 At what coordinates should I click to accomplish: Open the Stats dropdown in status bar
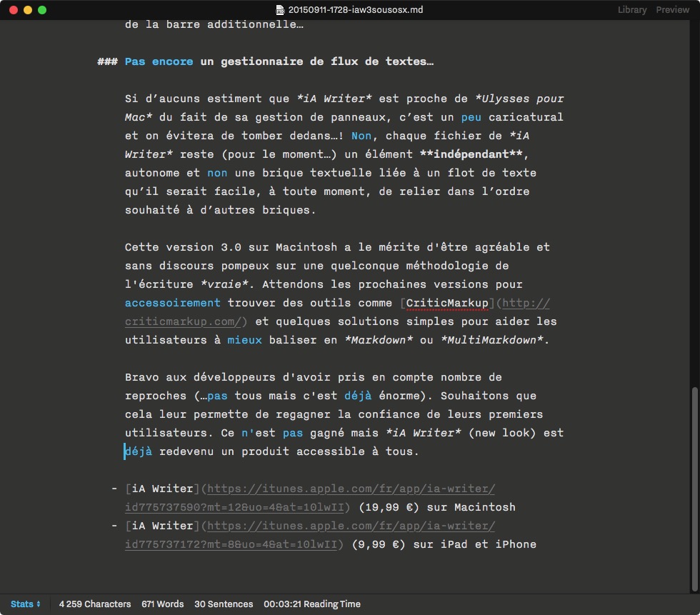26,604
